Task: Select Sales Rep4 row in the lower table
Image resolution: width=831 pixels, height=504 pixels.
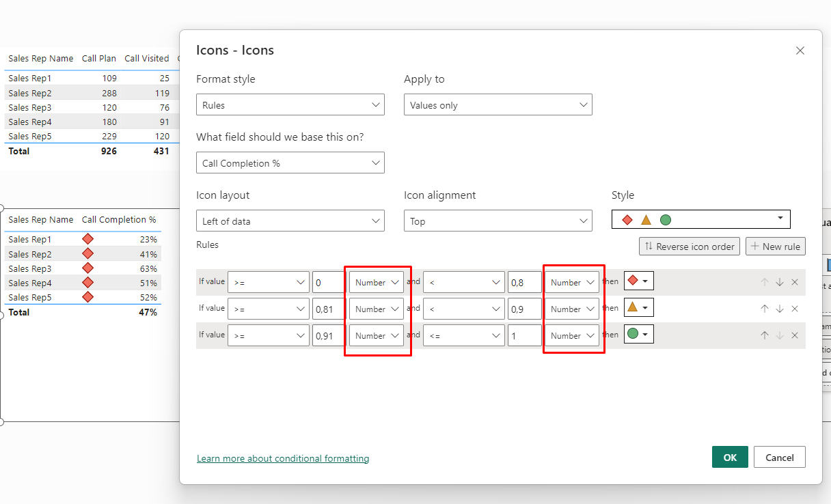Action: point(83,283)
